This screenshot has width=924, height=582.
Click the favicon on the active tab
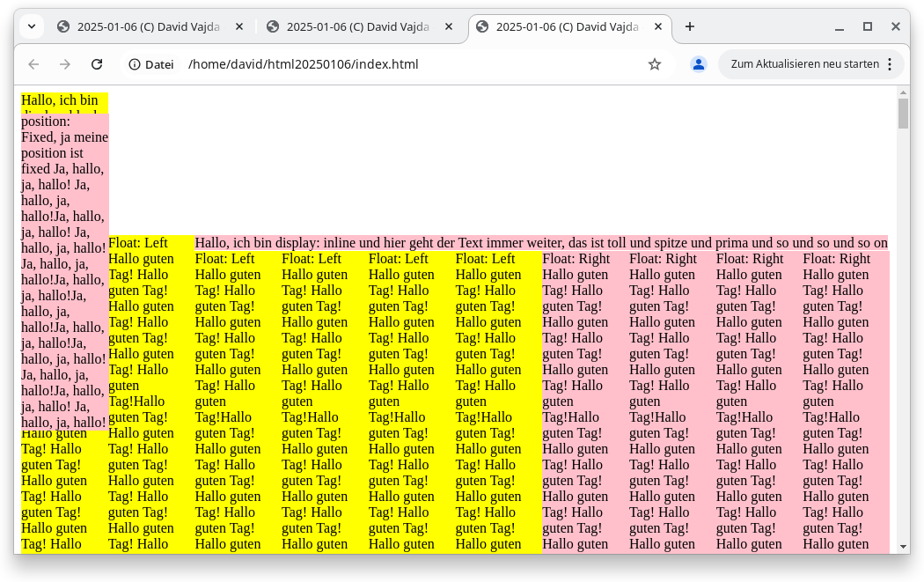481,26
